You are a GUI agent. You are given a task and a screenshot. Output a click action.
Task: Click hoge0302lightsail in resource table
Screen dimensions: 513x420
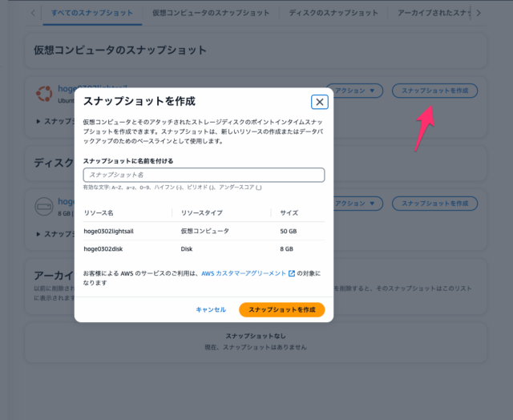coord(109,232)
